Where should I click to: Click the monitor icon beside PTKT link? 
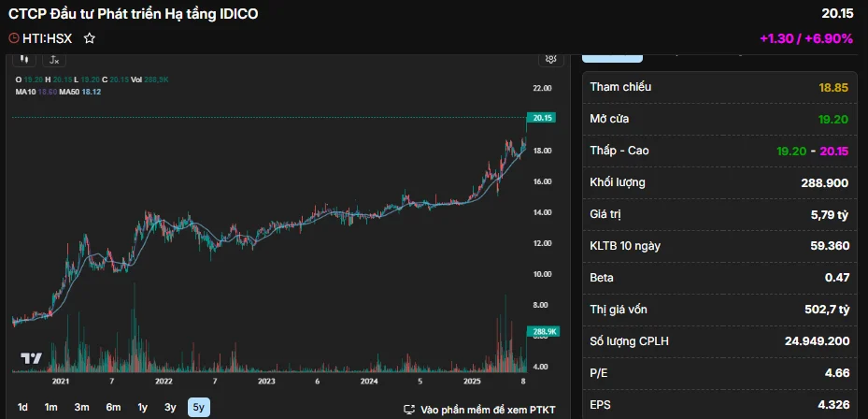click(x=409, y=410)
